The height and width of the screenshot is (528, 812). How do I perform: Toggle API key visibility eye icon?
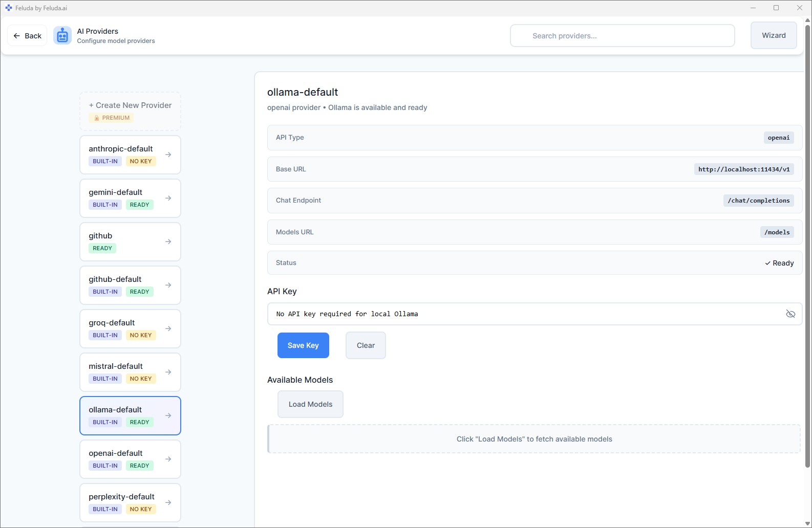point(790,314)
